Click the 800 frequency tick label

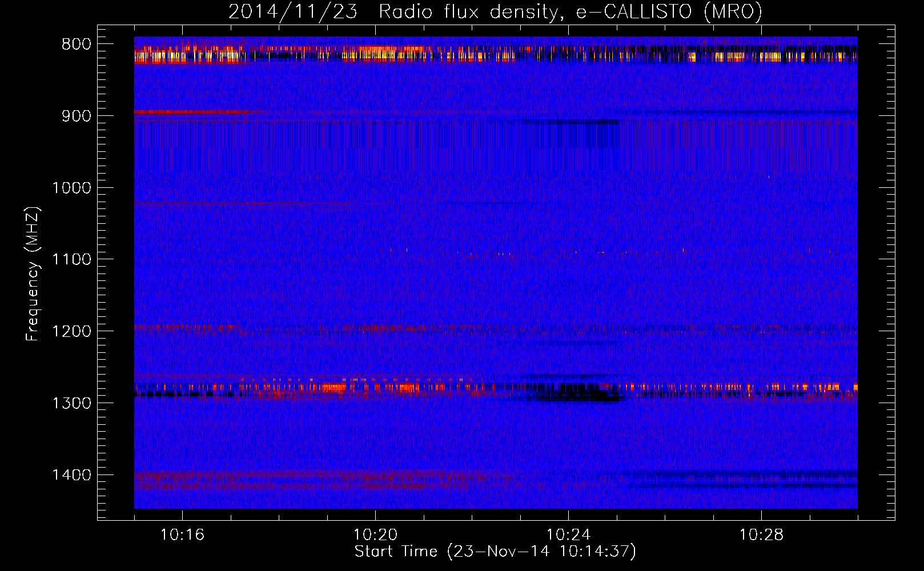point(77,45)
